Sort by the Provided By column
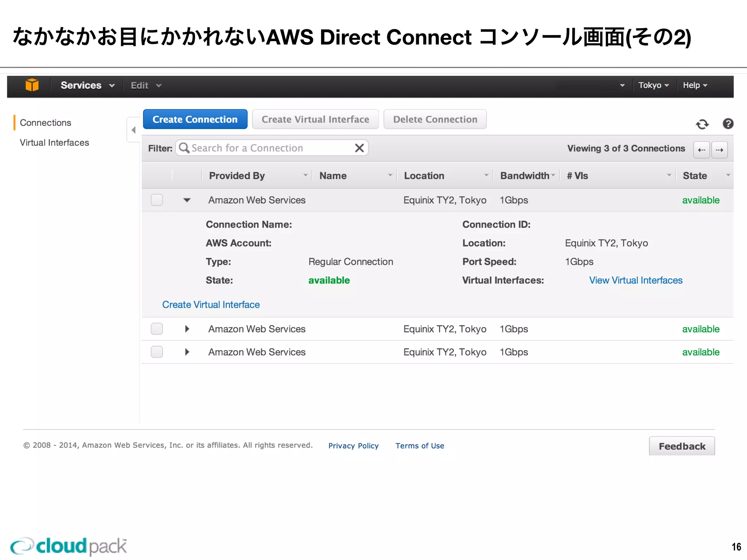The width and height of the screenshot is (747, 560). point(257,176)
